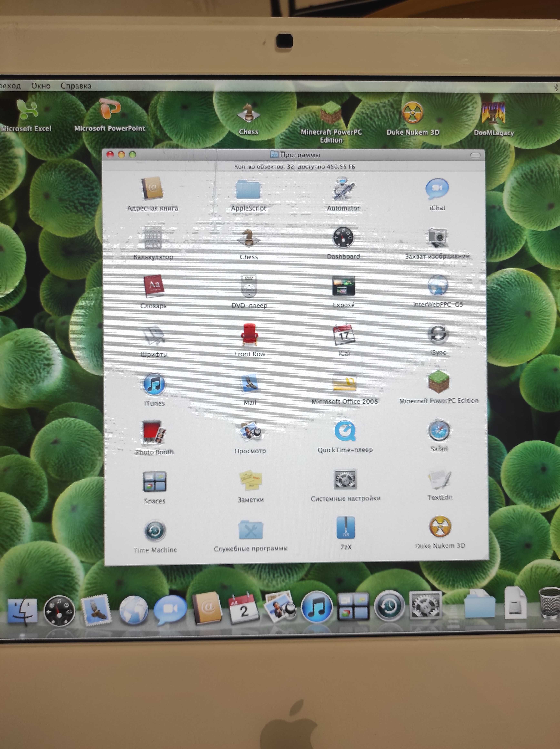560x749 pixels.
Task: Open DooMLegacy desktop shortcut
Action: pos(493,113)
